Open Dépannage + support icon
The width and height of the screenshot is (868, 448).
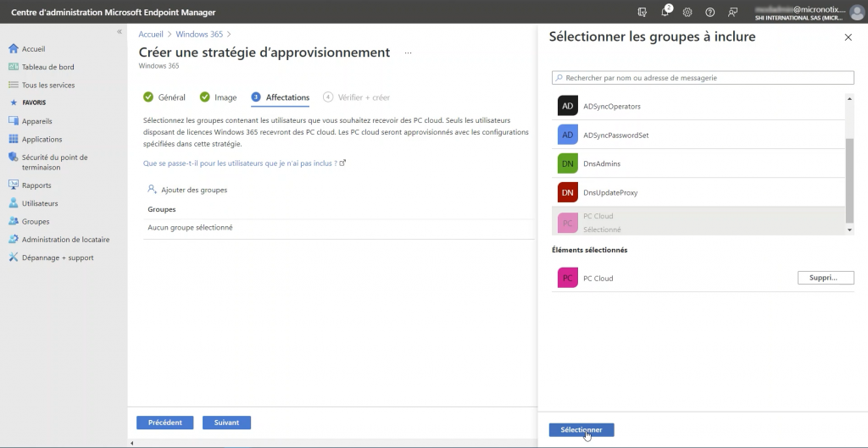click(14, 257)
